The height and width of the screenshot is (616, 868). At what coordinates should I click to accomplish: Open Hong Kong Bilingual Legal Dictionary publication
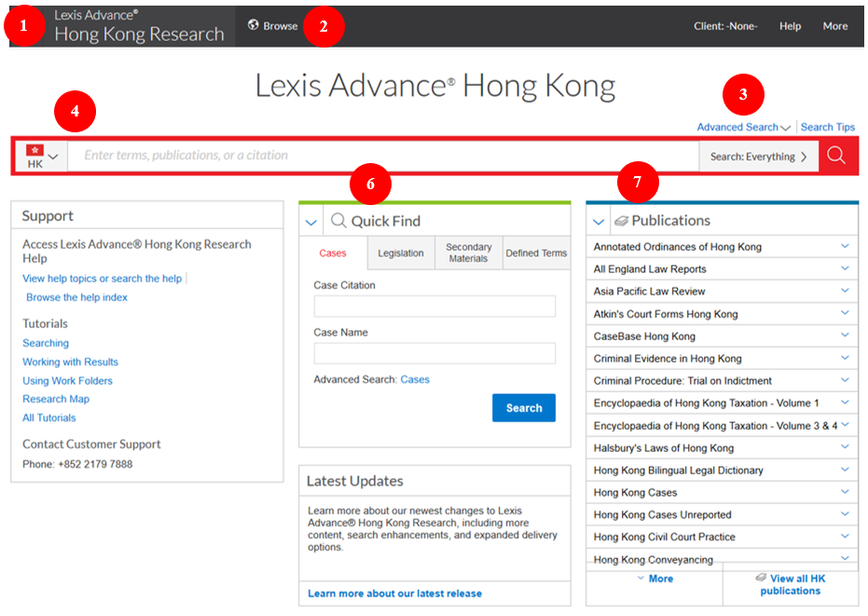pos(678,471)
